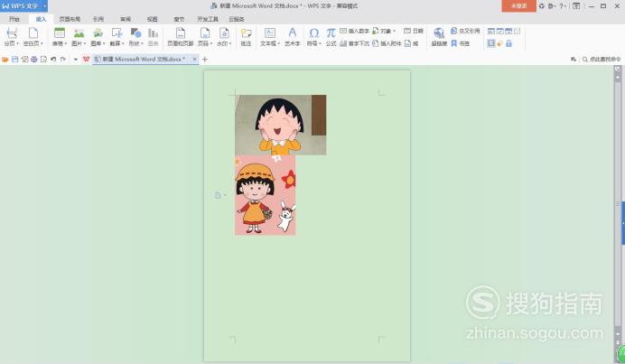The height and width of the screenshot is (364, 625).
Task: Click plus button to open new document tab
Action: [205, 60]
